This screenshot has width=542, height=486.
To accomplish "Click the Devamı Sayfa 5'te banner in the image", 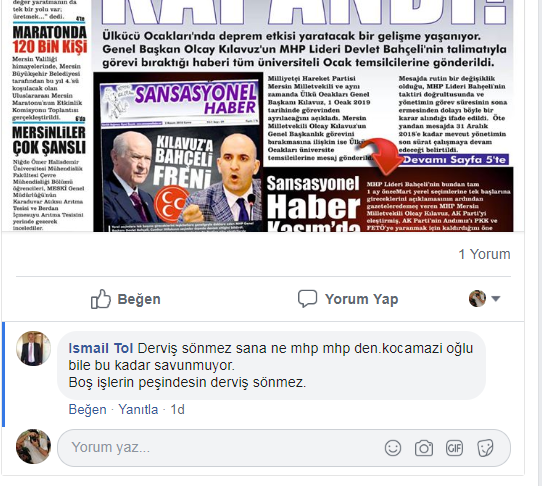I will coord(455,160).
